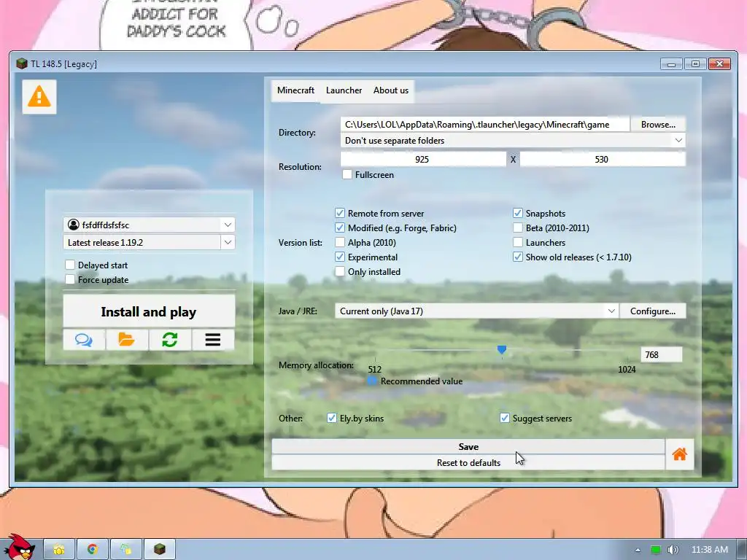The width and height of the screenshot is (747, 560).
Task: Click the memory allocation slider handle
Action: pyautogui.click(x=502, y=350)
